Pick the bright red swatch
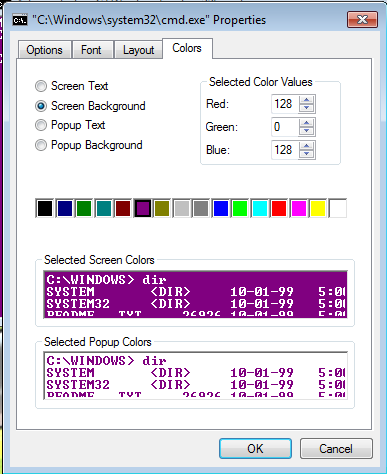Viewport: 387px width, 474px height. (279, 208)
